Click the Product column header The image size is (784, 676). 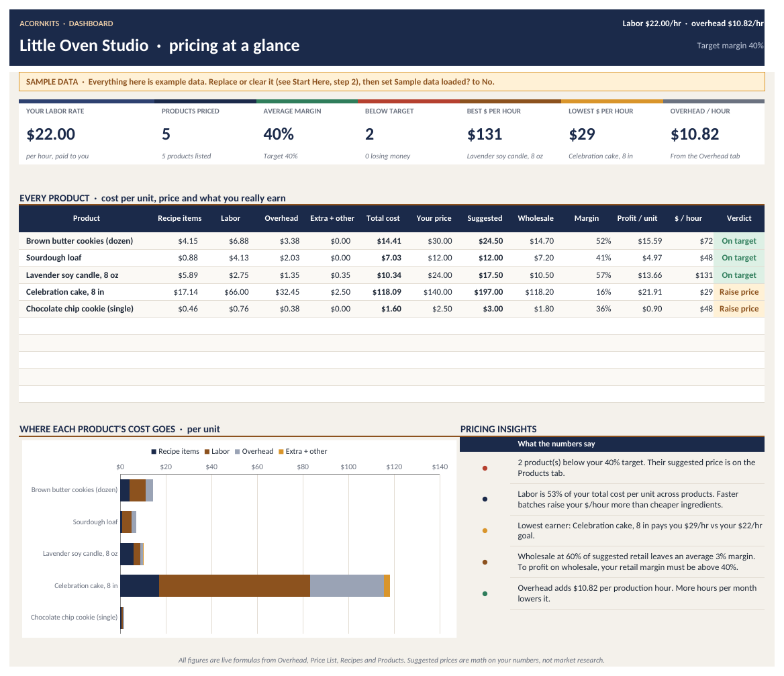point(86,218)
